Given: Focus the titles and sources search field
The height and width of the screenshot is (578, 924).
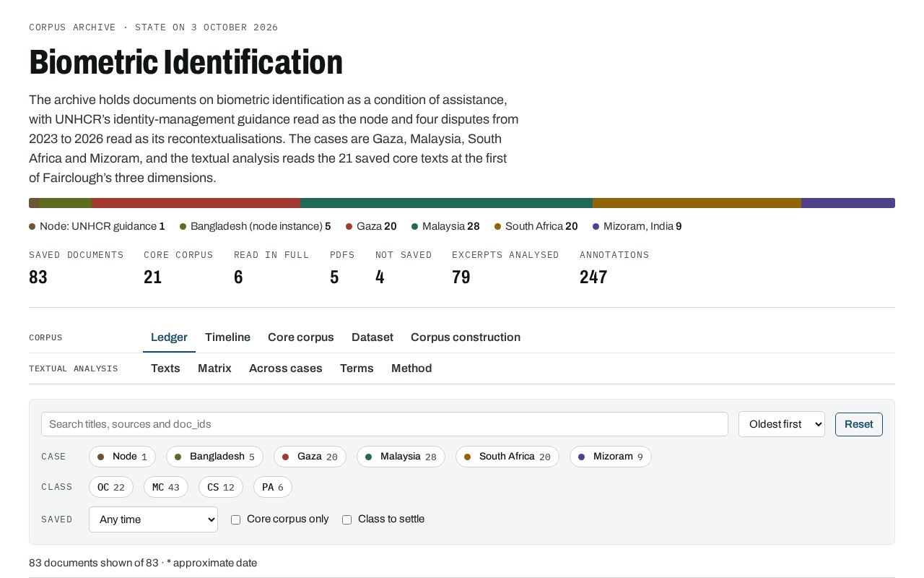Looking at the screenshot, I should point(385,424).
